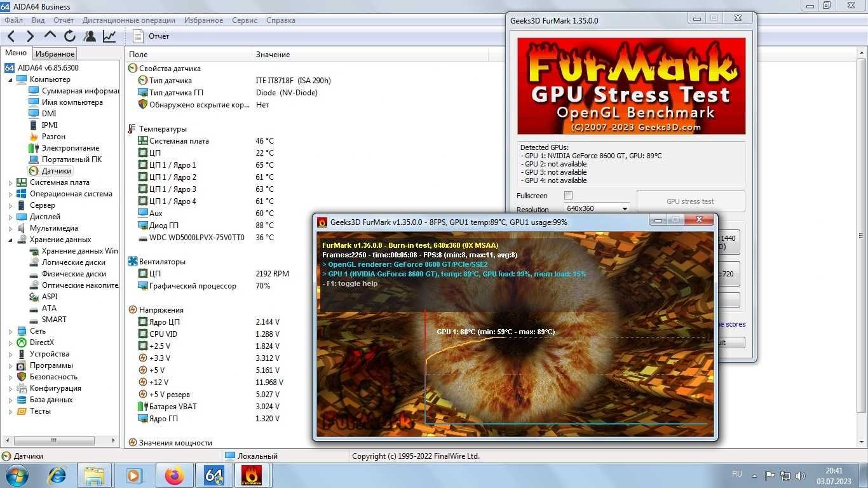
Task: Launch Internet Explorer from the taskbar
Action: pyautogui.click(x=57, y=475)
